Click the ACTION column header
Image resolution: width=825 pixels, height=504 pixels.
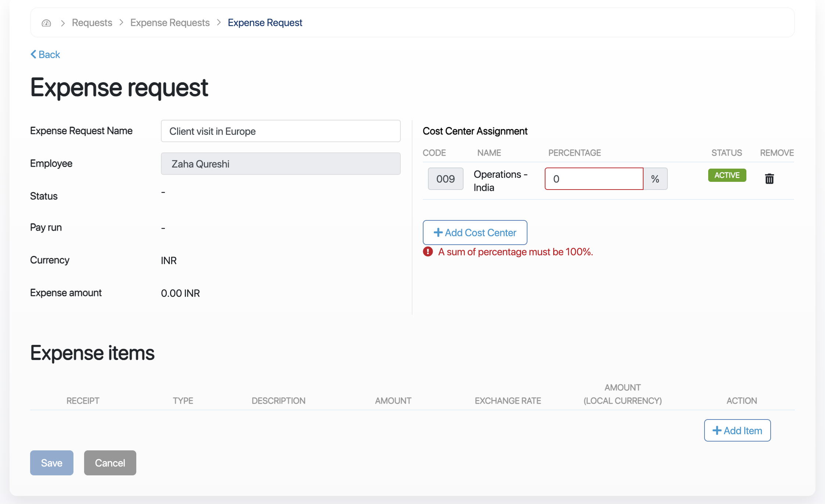click(x=742, y=401)
